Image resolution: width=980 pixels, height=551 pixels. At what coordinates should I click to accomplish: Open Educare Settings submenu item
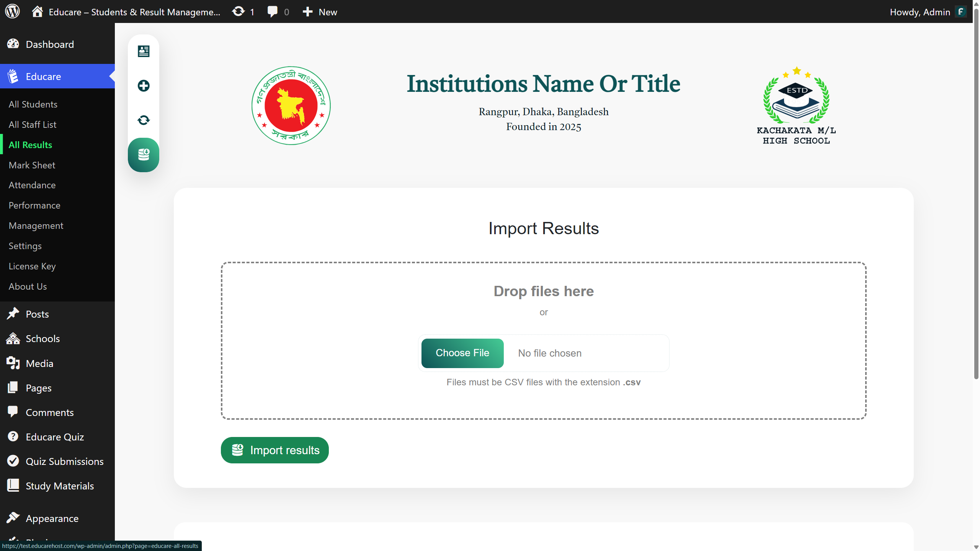click(25, 246)
